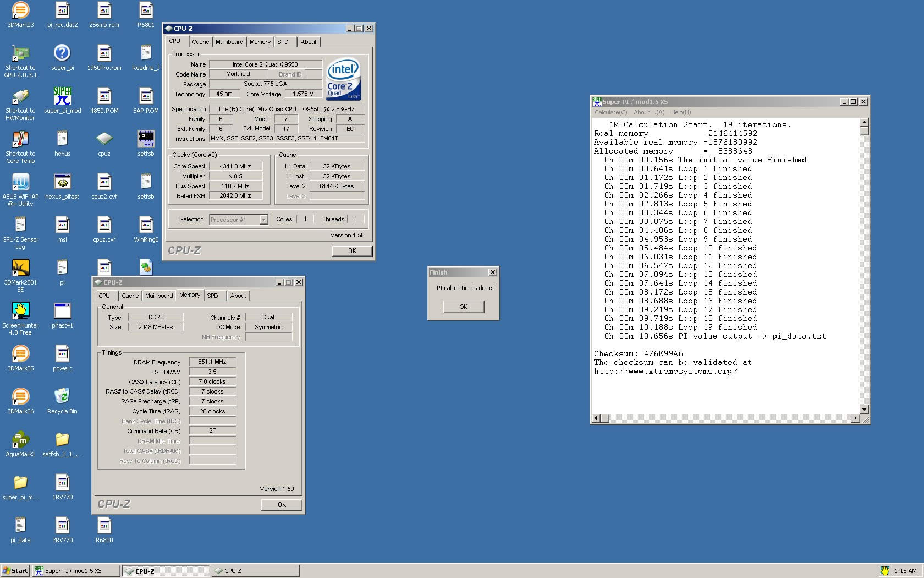Activate the Super PI / mod1.5 XS taskbar button

coord(75,571)
